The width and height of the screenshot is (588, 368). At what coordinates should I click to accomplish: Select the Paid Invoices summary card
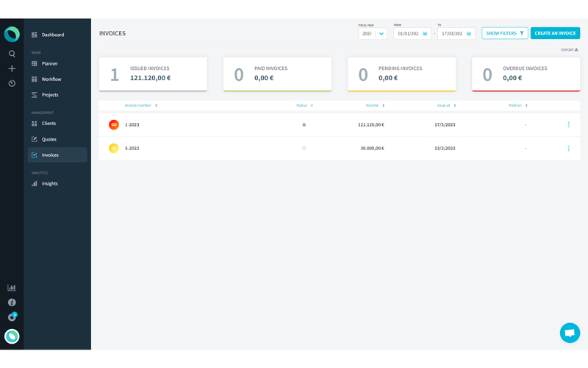277,74
